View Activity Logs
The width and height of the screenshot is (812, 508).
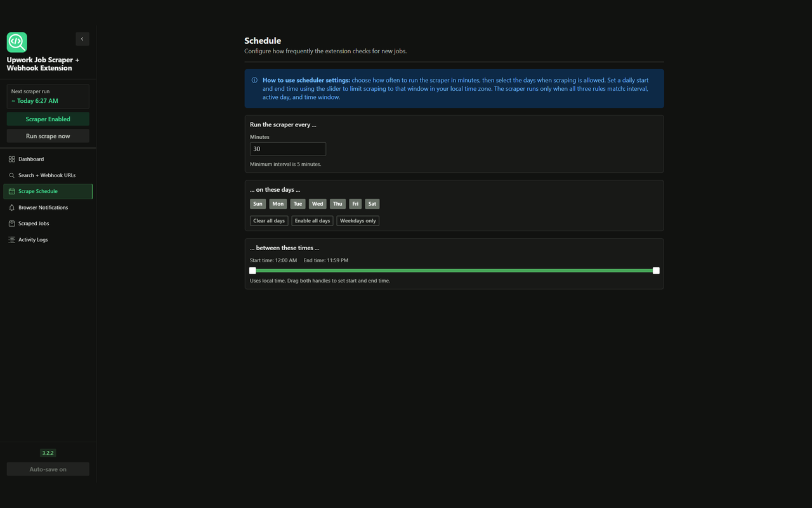[x=48, y=240]
